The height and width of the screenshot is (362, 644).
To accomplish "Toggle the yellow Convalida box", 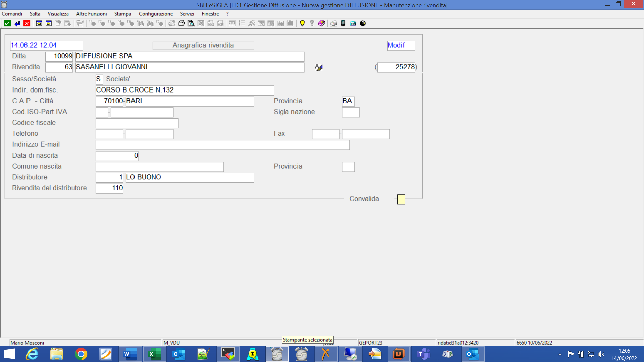I will pyautogui.click(x=401, y=199).
